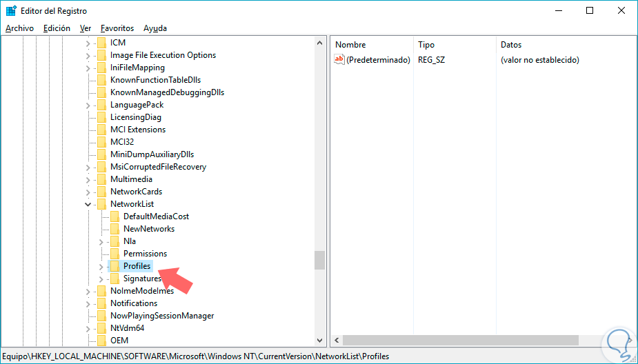Click the MCI Extensions folder icon
Image resolution: width=638 pixels, height=364 pixels.
pyautogui.click(x=101, y=130)
